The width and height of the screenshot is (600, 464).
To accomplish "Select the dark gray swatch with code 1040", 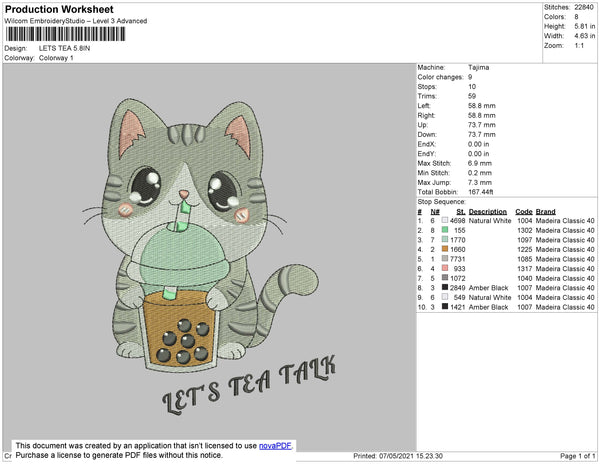I will click(x=445, y=278).
